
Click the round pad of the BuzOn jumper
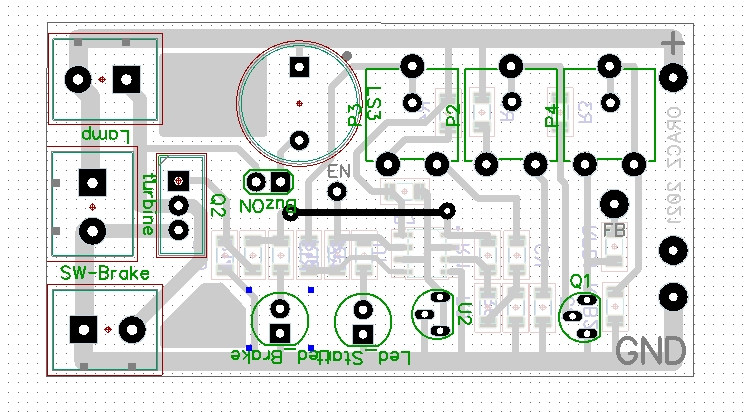[x=257, y=182]
